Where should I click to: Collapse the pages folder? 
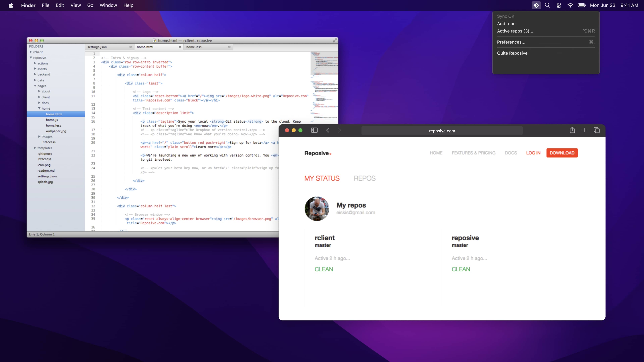coord(35,86)
